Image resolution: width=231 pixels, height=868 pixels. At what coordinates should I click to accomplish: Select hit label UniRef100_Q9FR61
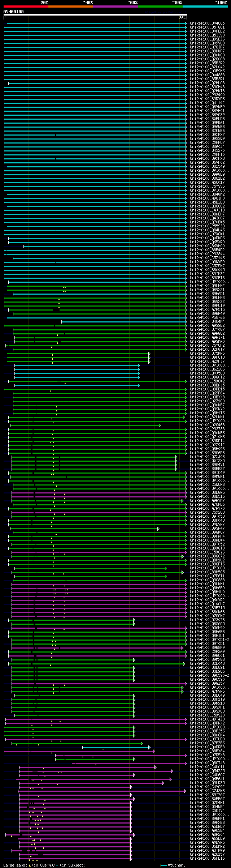click(x=207, y=123)
